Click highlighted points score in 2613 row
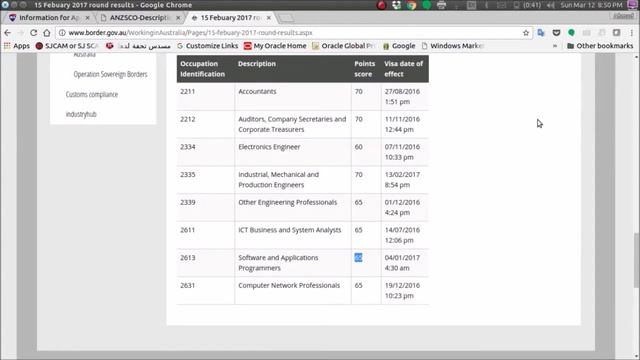640x360 pixels. (x=358, y=258)
